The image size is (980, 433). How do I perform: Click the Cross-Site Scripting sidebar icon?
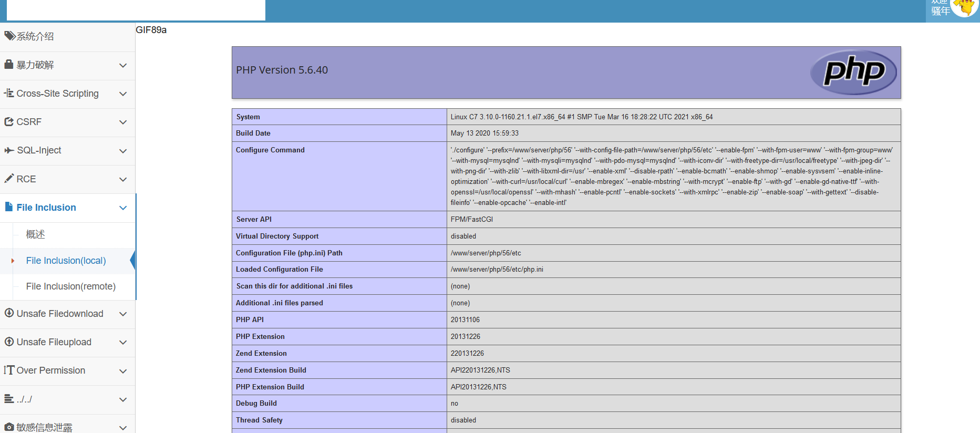pos(9,93)
